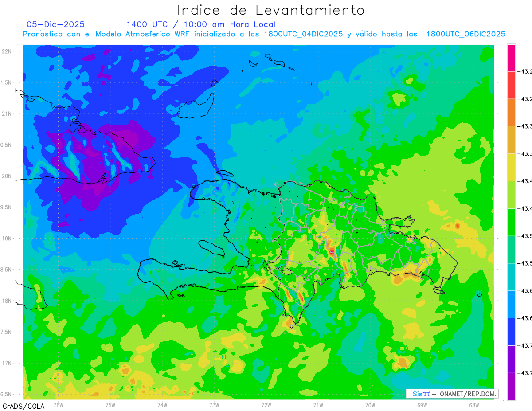Click the '18N' latitude label
The height and width of the screenshot is (411, 532).
coord(6,301)
